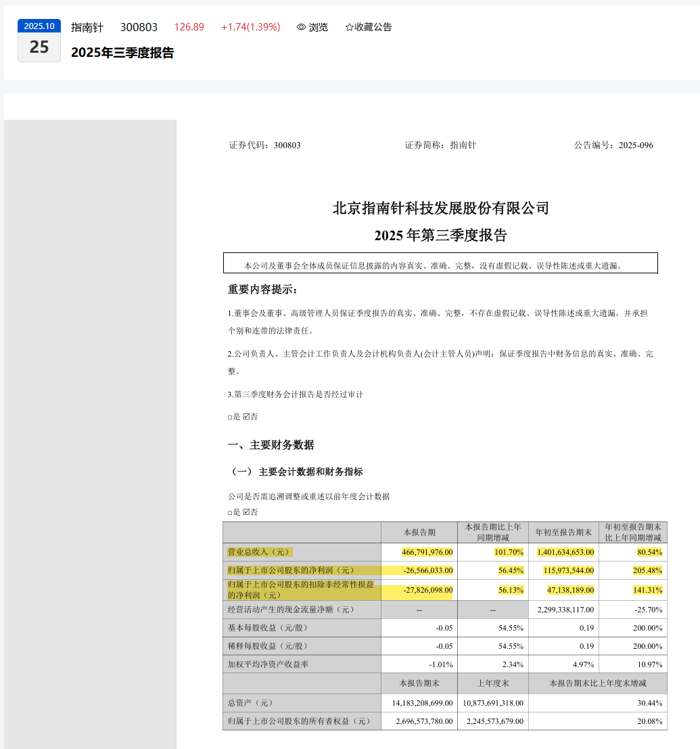Click the 公告编号：2025-096 text
This screenshot has width=700, height=749.
coord(613,145)
